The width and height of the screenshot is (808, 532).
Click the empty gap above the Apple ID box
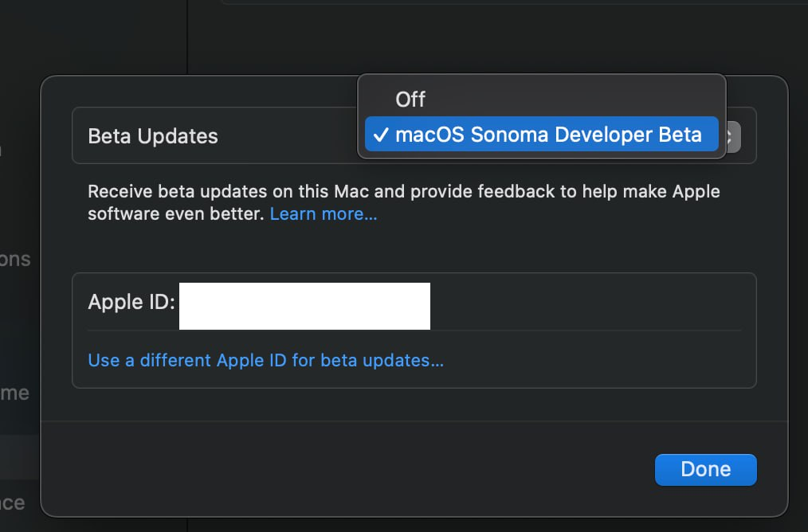pos(414,248)
